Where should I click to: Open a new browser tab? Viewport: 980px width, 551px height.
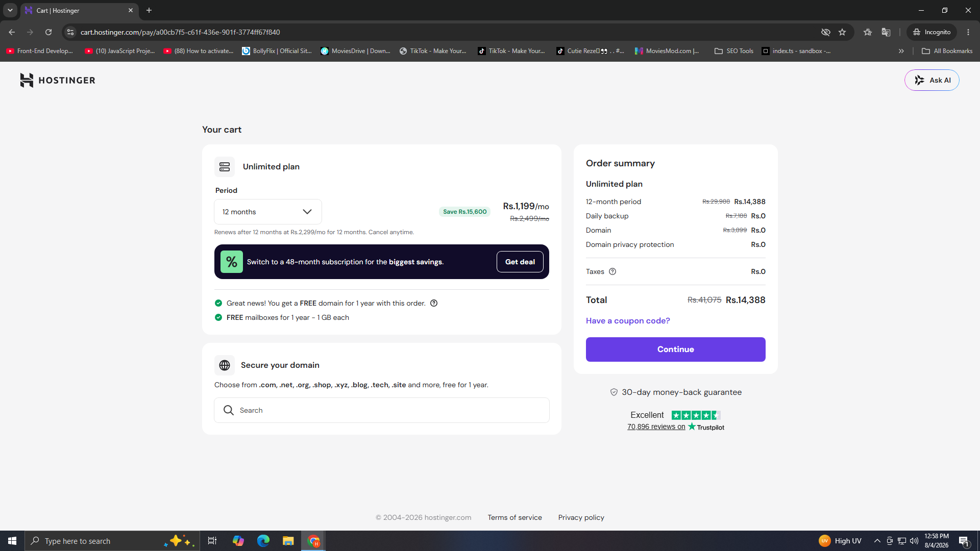149,10
